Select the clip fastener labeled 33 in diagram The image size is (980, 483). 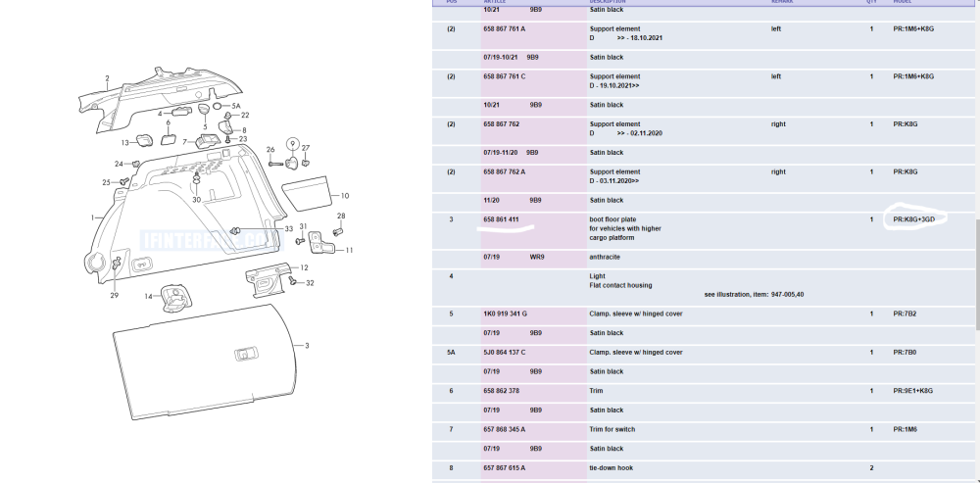pyautogui.click(x=236, y=229)
